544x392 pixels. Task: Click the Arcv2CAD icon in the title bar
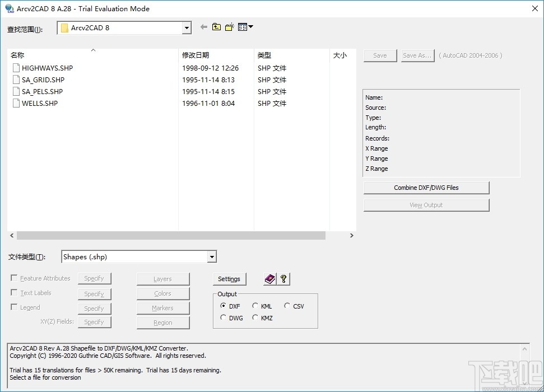point(8,8)
